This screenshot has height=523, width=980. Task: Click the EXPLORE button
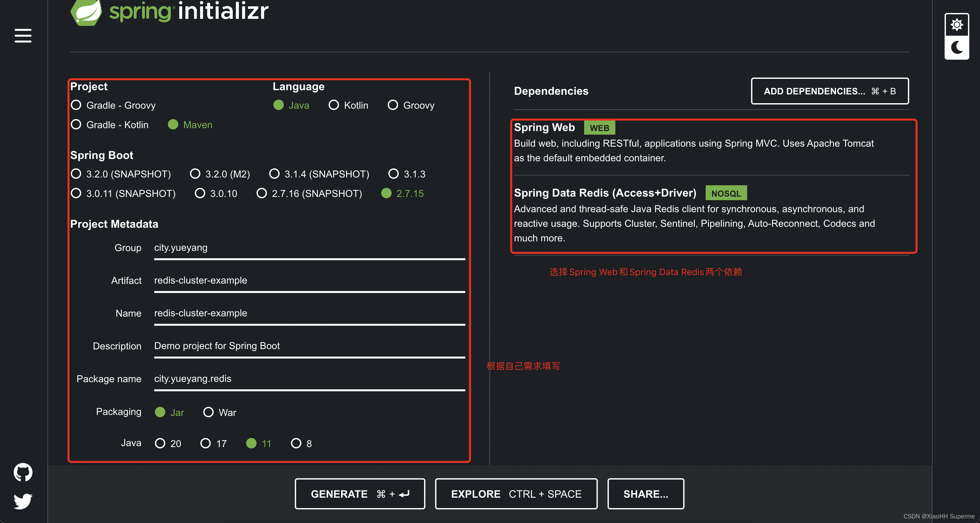tap(516, 494)
